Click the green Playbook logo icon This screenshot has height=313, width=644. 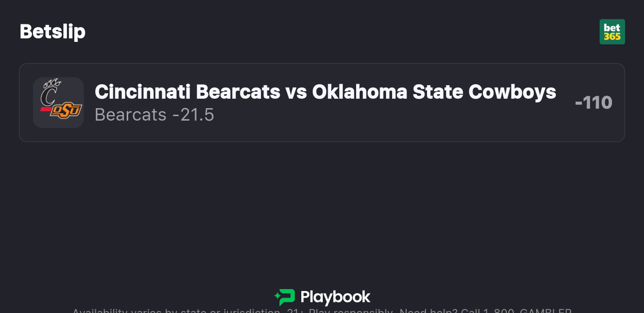pos(285,297)
